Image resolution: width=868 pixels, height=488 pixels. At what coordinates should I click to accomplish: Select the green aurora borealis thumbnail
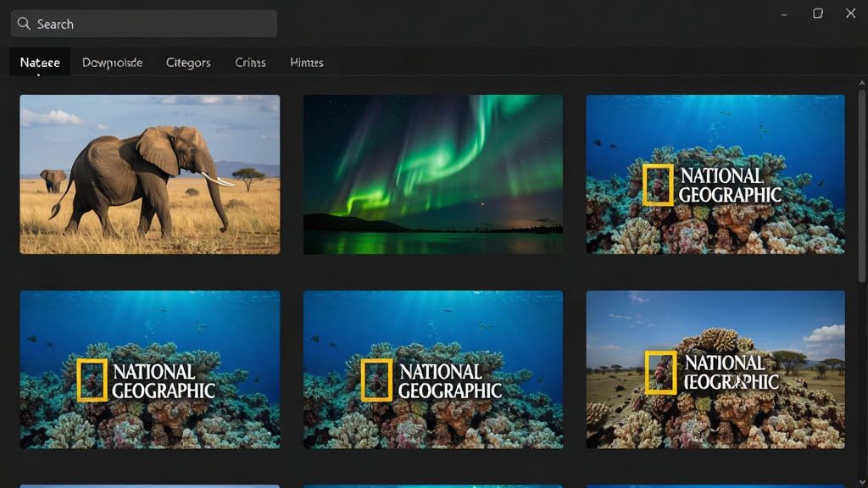[433, 175]
